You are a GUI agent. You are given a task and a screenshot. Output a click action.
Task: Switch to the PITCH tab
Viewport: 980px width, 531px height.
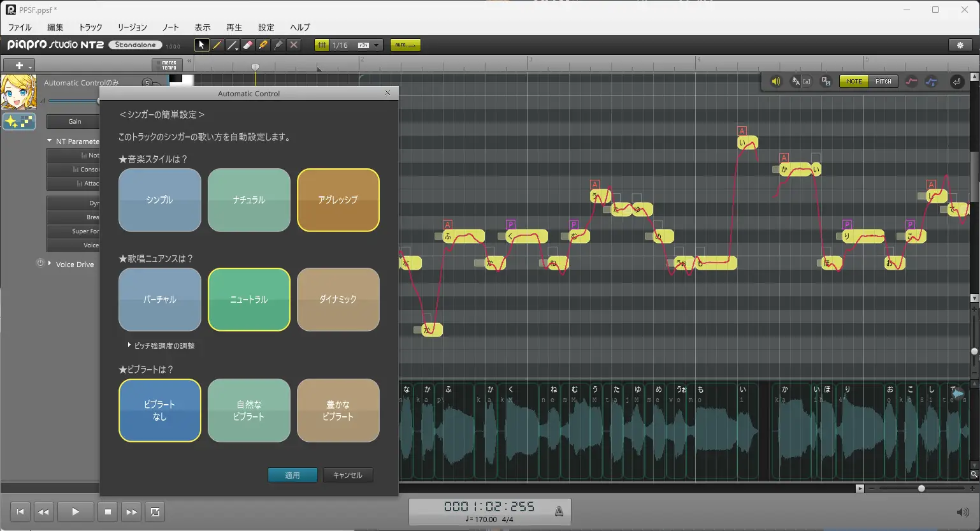click(884, 82)
